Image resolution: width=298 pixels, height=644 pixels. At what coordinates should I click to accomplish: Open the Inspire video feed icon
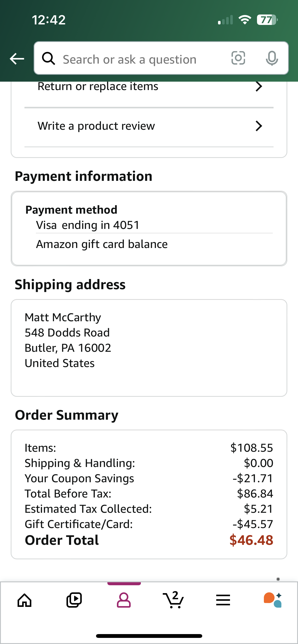74,600
